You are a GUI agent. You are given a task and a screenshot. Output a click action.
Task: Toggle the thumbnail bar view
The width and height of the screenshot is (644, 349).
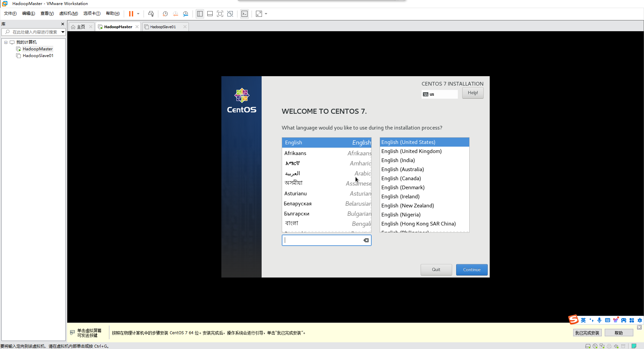pyautogui.click(x=210, y=14)
